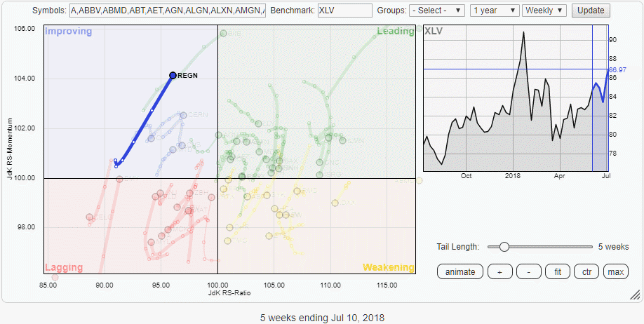Click the zoom out minus button
644x324 pixels.
(528, 272)
